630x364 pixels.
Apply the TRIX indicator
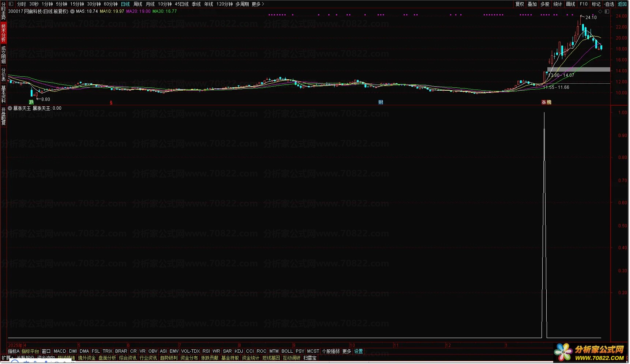pos(107,351)
